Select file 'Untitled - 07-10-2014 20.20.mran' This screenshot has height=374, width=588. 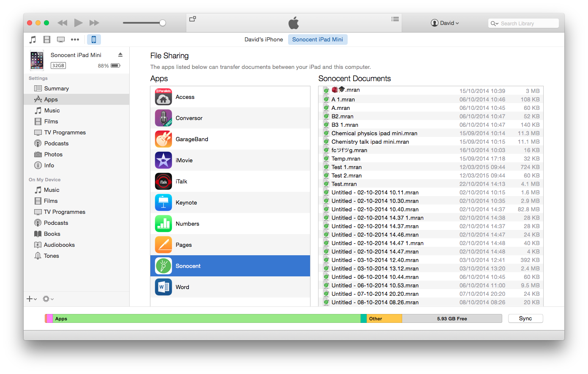pyautogui.click(x=431, y=294)
